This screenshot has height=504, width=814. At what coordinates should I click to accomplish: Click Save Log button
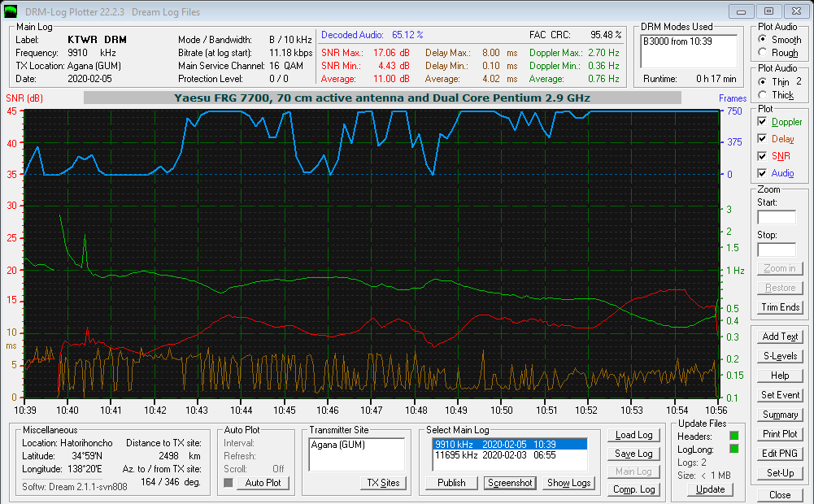tap(633, 454)
